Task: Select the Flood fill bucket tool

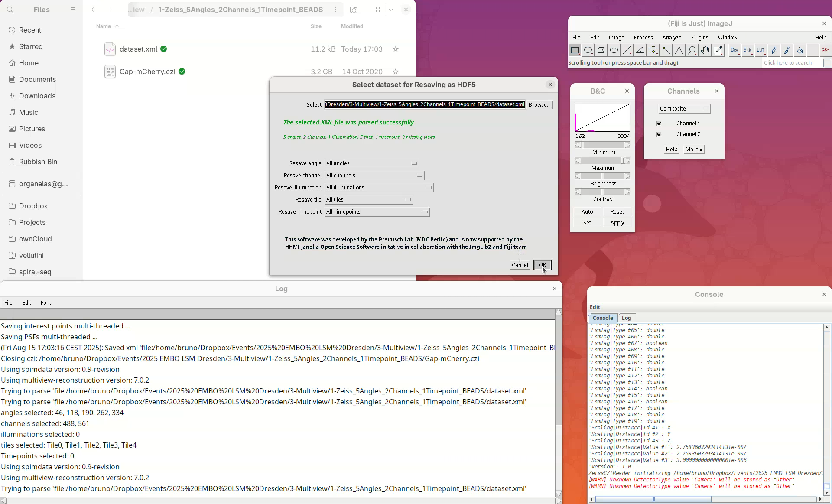Action: 800,50
